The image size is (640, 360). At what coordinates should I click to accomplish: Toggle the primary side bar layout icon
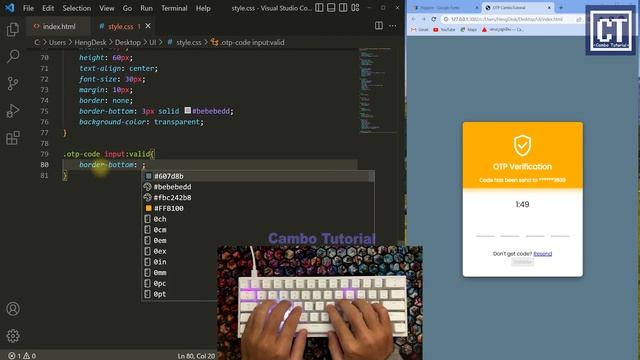click(x=320, y=8)
